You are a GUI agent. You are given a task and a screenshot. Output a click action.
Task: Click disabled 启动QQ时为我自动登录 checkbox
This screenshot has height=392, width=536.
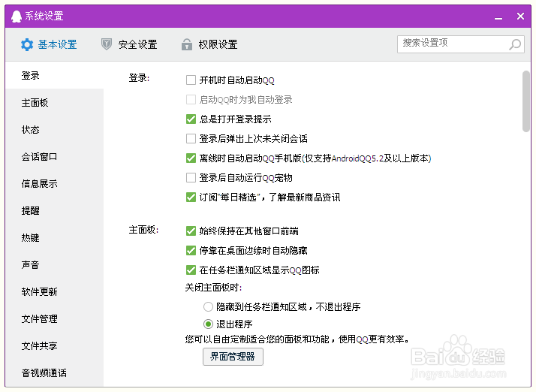click(x=191, y=100)
